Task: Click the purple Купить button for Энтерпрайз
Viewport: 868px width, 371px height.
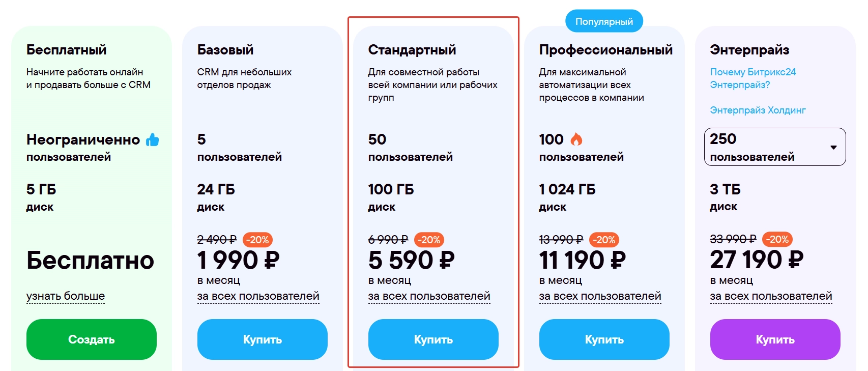Action: [775, 339]
